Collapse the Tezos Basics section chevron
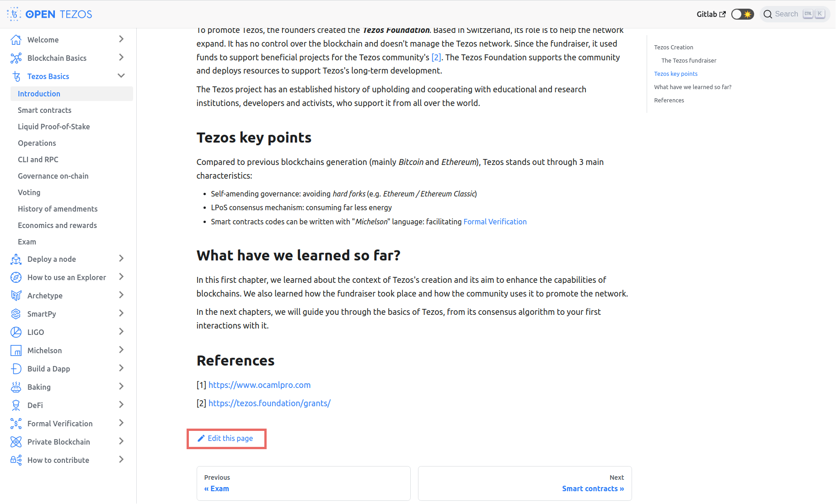836x504 pixels. pyautogui.click(x=121, y=76)
